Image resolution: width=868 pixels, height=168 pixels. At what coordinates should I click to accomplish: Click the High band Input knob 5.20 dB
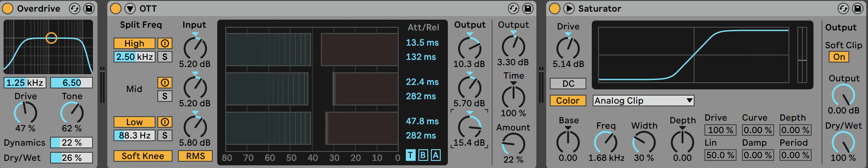tap(195, 48)
